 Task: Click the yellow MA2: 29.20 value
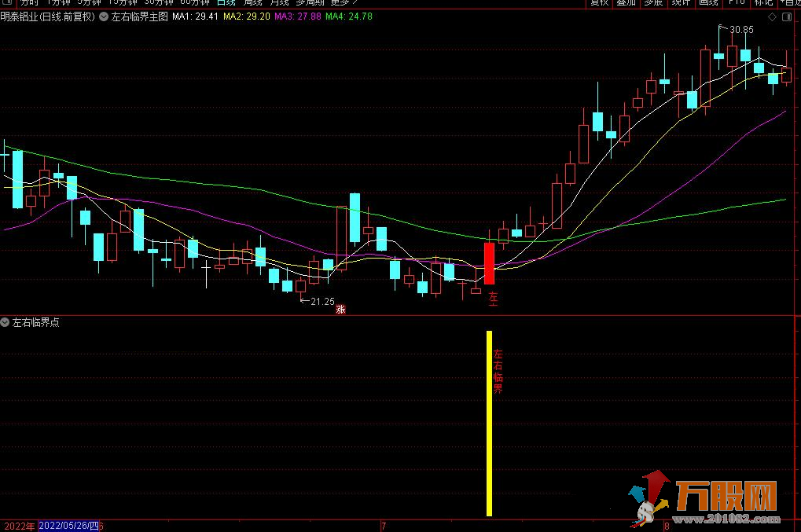point(247,17)
